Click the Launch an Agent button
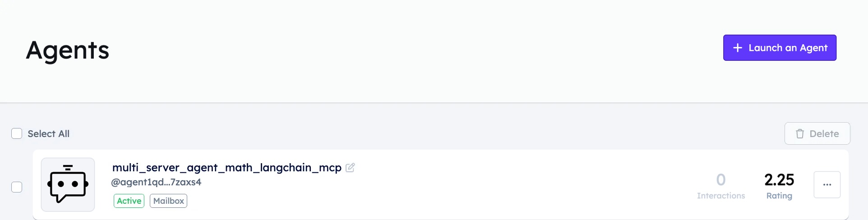This screenshot has width=868, height=220. (x=780, y=48)
